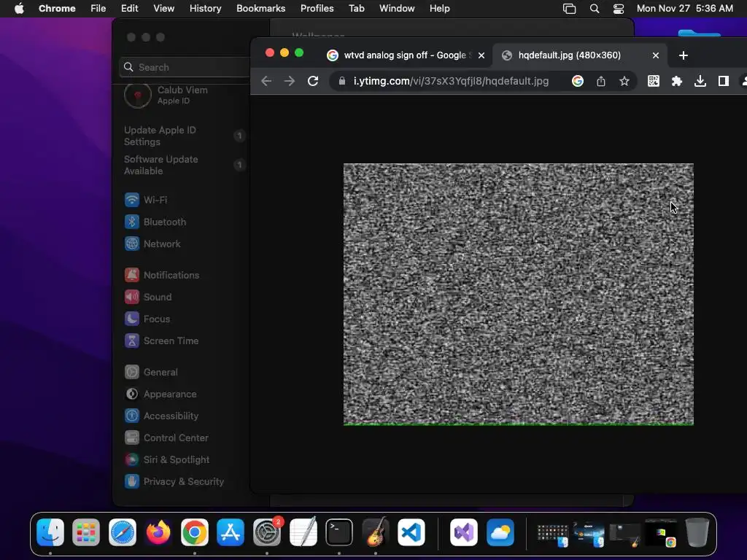Click Update Apple ID Settings
This screenshot has width=747, height=560.
(185, 136)
